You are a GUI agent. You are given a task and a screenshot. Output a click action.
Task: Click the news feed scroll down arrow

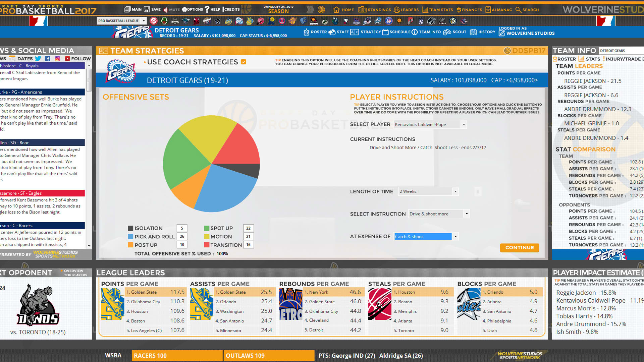pos(89,246)
